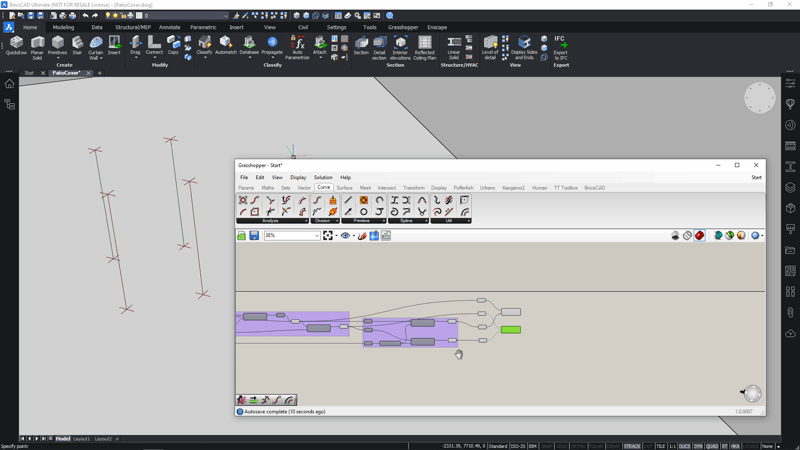Screen dimensions: 800x450
Task: Open the Solution menu in Grasshopper
Action: [323, 177]
